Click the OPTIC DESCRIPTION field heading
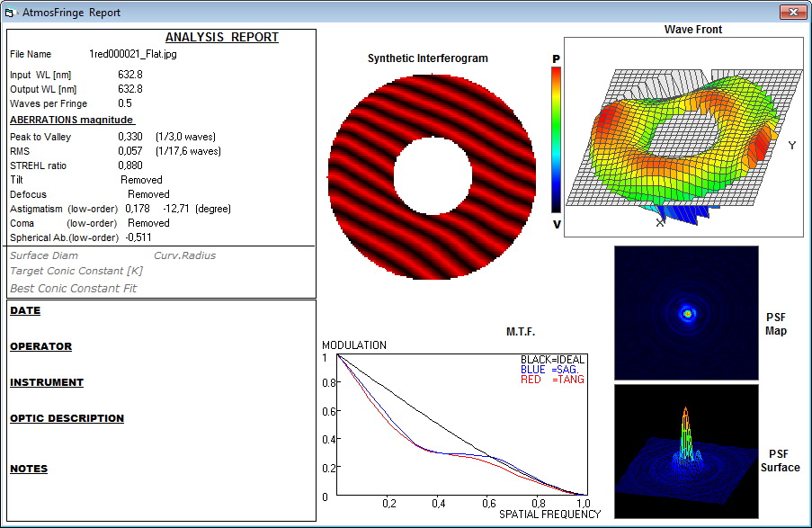This screenshot has width=812, height=528. tap(67, 418)
